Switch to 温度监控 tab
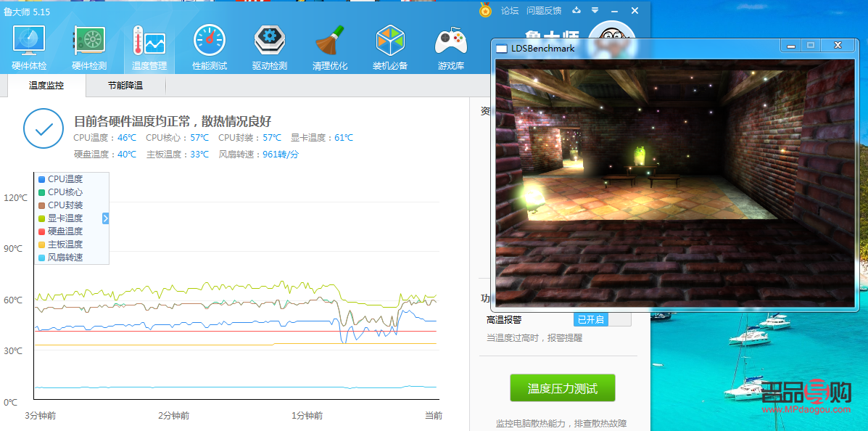 click(x=46, y=86)
